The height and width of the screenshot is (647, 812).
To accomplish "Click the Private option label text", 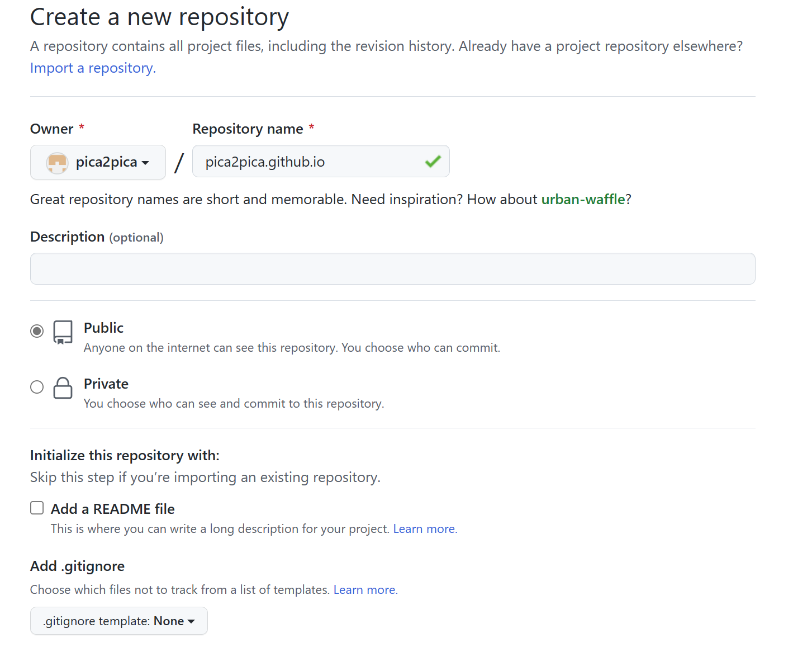I will [106, 384].
